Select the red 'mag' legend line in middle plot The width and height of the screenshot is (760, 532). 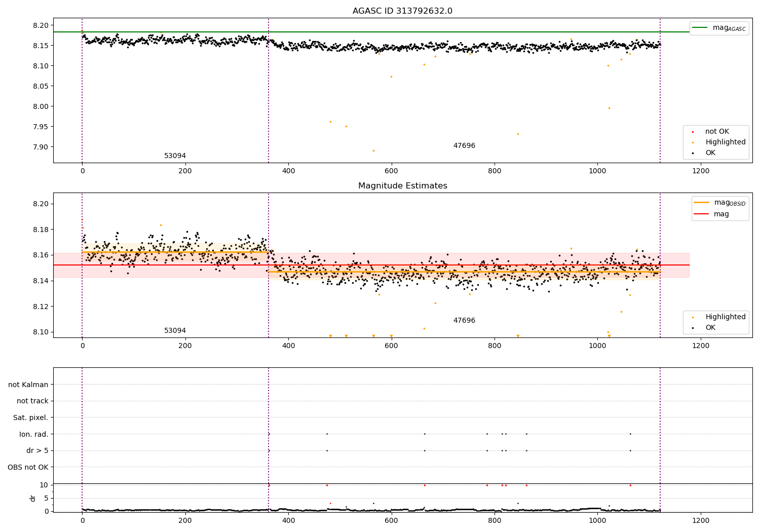pyautogui.click(x=702, y=214)
